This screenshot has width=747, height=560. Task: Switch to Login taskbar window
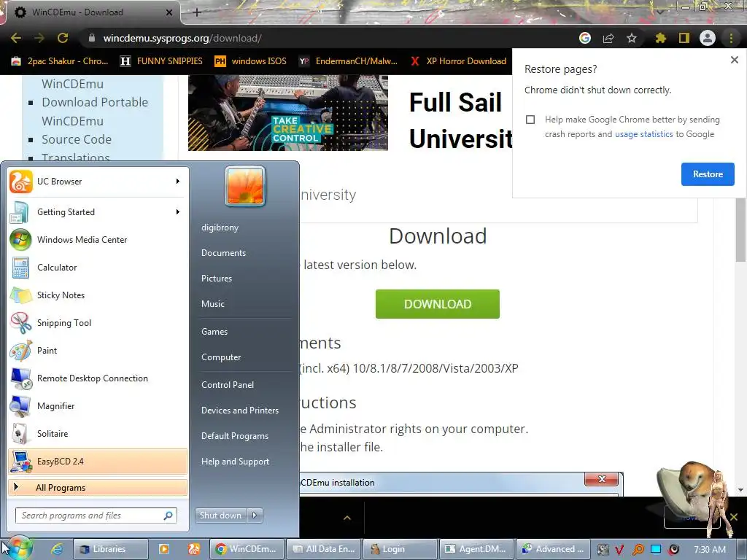[x=400, y=549]
